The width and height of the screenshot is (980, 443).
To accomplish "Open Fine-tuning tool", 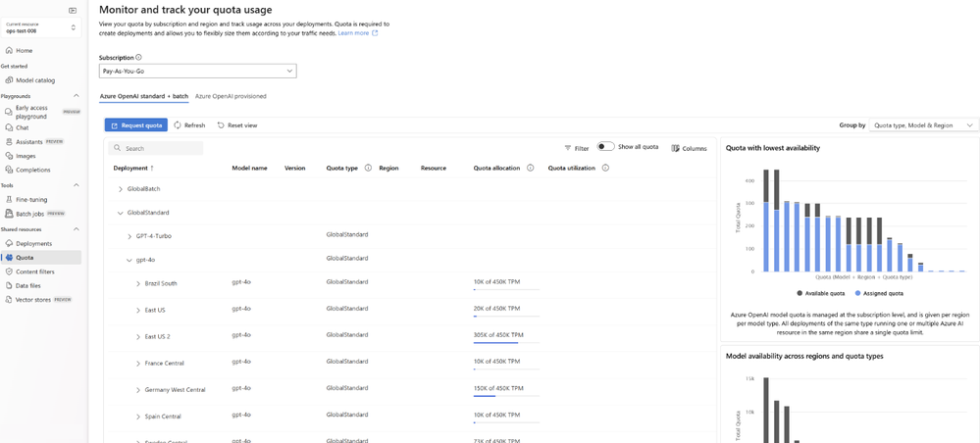I will click(x=31, y=200).
